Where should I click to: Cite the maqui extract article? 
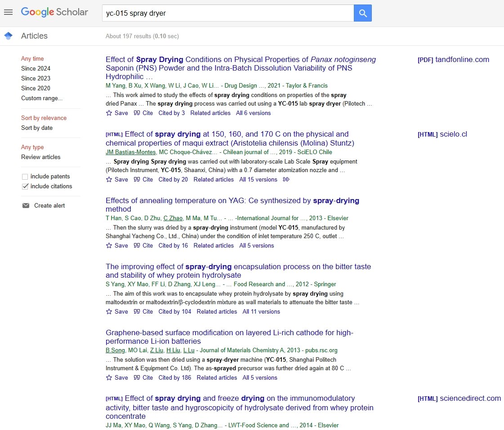(143, 180)
